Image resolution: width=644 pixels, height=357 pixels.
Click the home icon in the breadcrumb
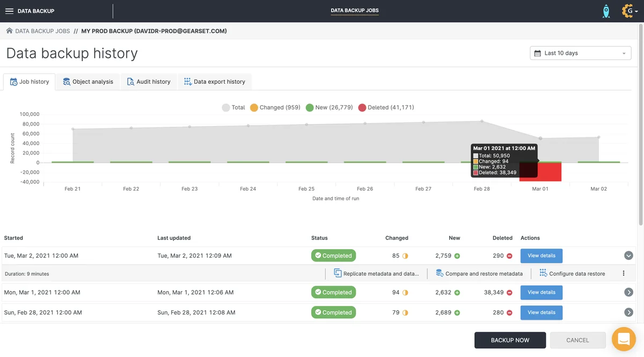(x=9, y=31)
